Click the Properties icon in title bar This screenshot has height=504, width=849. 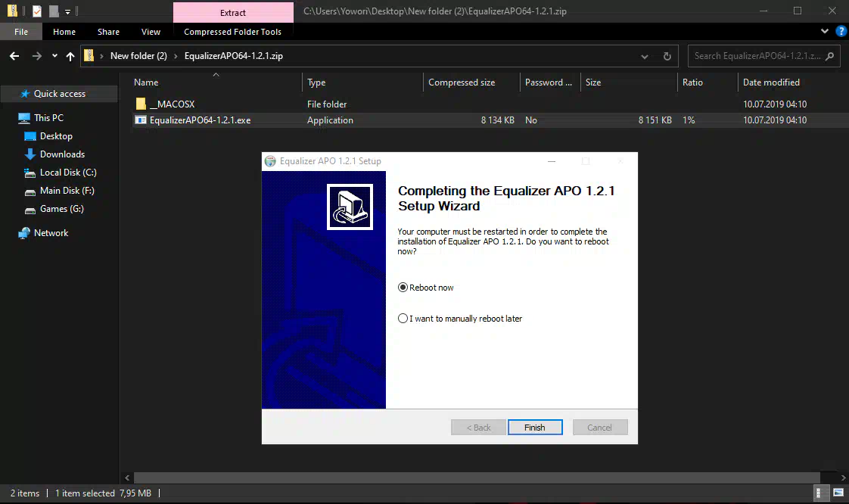37,11
